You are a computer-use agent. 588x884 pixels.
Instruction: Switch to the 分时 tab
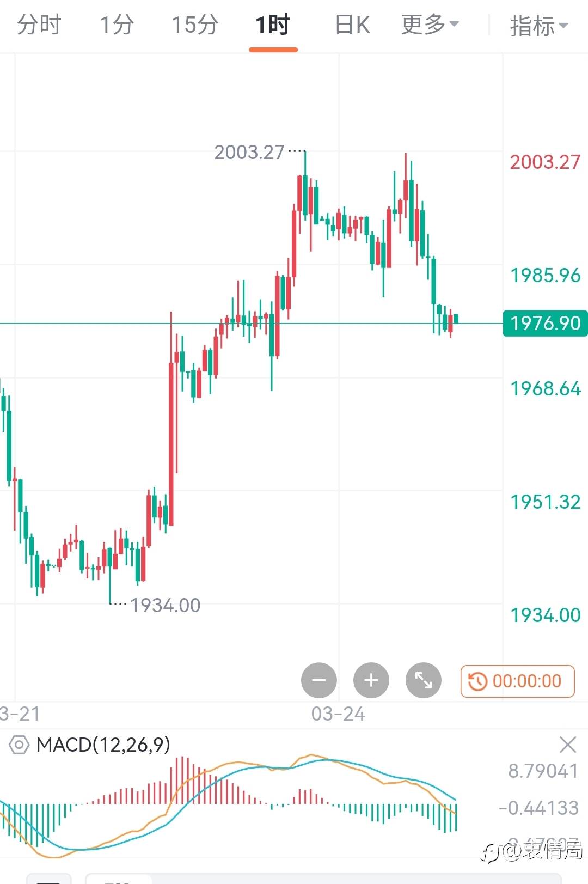click(39, 25)
